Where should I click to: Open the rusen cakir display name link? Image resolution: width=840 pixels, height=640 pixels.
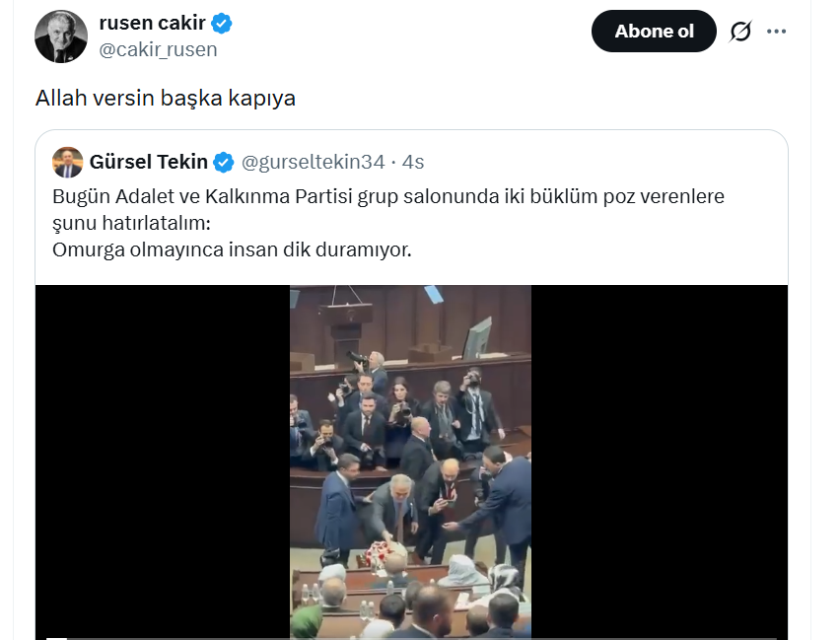153,24
